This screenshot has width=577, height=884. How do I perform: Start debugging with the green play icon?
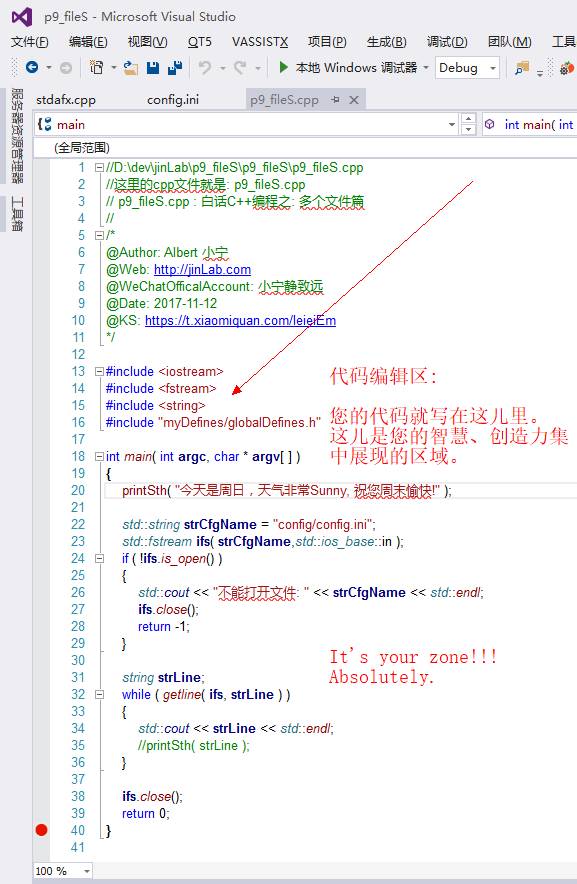(x=284, y=68)
